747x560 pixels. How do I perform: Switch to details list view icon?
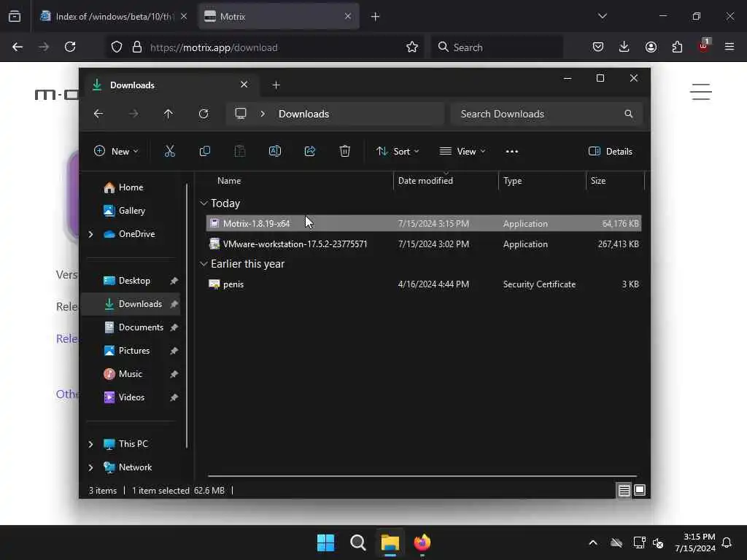click(x=624, y=490)
